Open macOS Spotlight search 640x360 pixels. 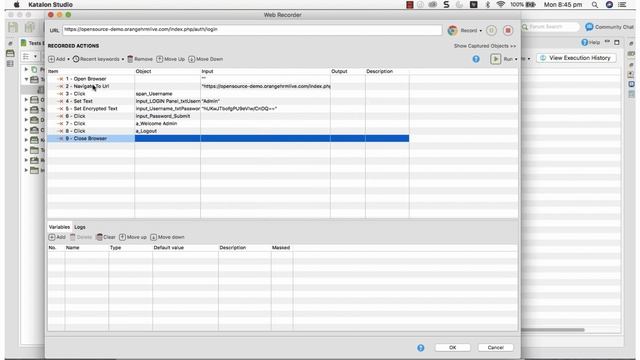[595, 5]
